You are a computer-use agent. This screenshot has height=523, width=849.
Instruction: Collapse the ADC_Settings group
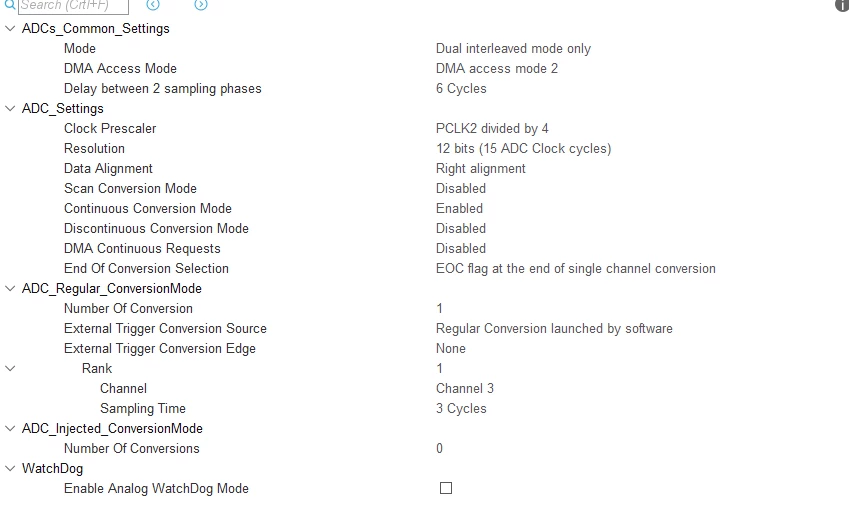click(10, 108)
